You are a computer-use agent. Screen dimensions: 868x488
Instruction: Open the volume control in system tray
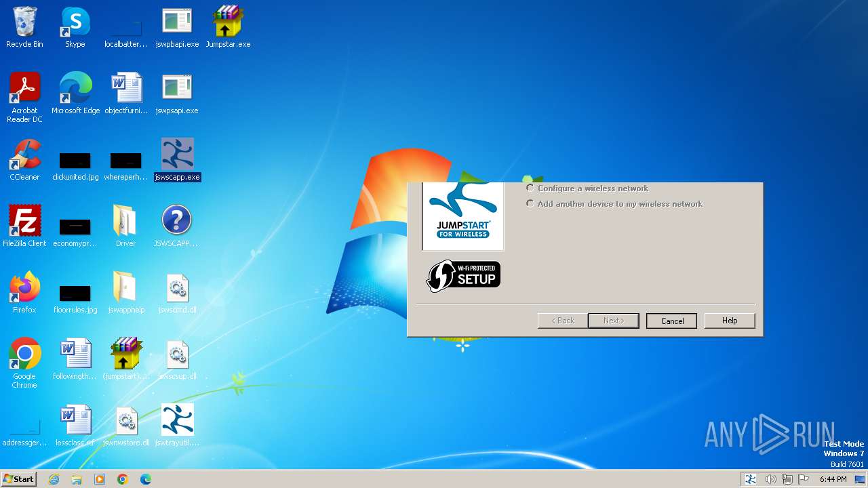pyautogui.click(x=770, y=479)
